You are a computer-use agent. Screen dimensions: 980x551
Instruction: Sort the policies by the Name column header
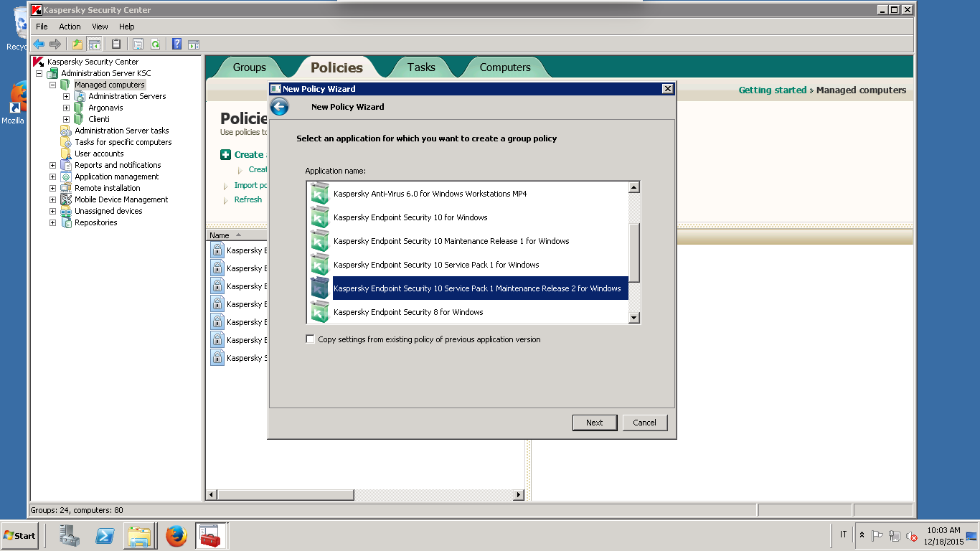point(237,235)
